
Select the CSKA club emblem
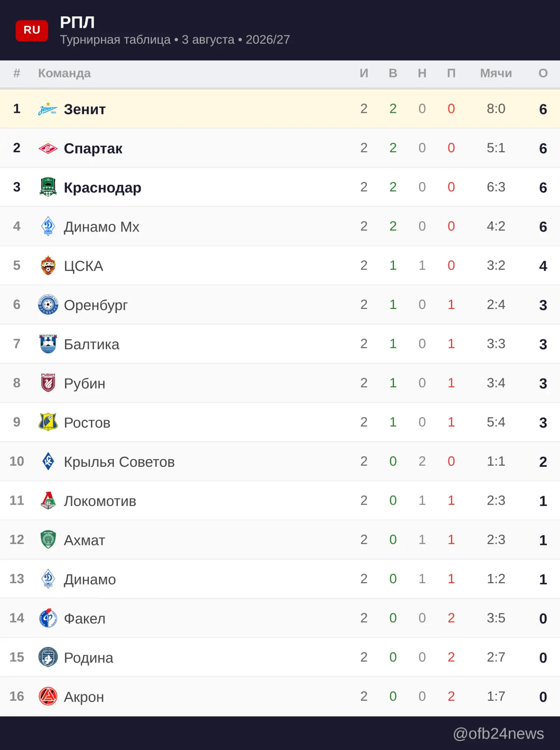[48, 266]
